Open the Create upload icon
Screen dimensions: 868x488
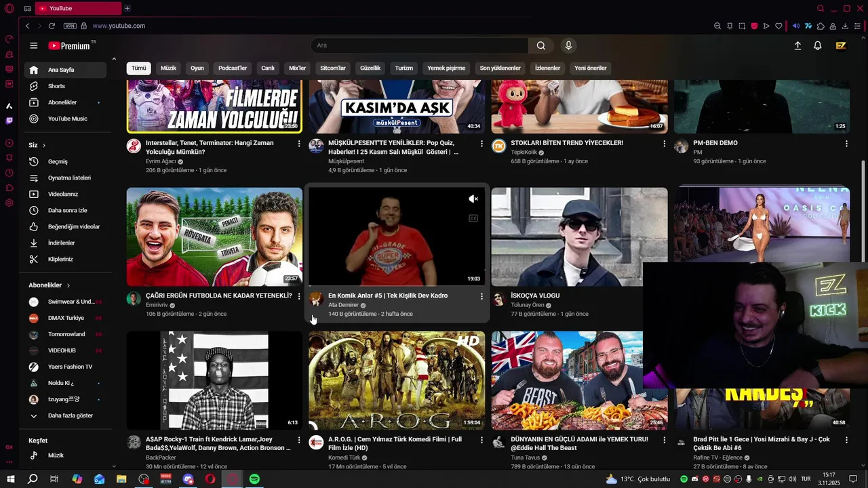797,45
